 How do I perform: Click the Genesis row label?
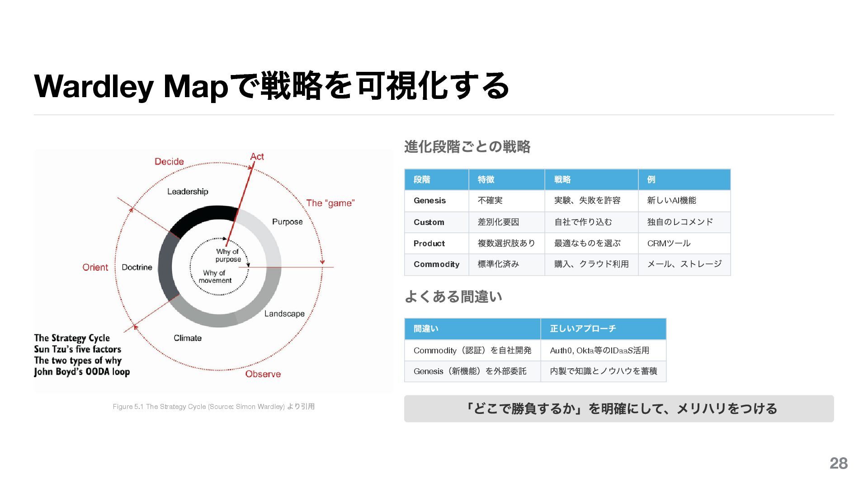429,200
